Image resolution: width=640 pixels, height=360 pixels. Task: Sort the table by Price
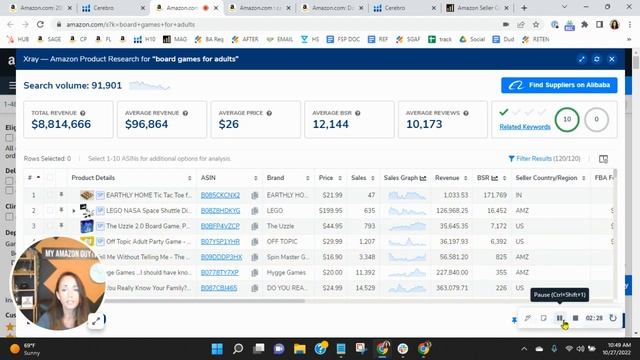[x=340, y=178]
